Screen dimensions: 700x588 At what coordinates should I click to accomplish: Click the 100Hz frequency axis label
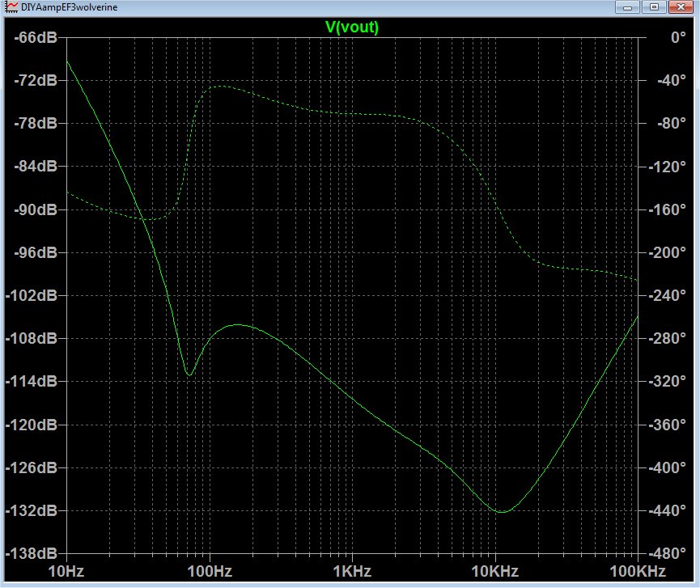[210, 572]
